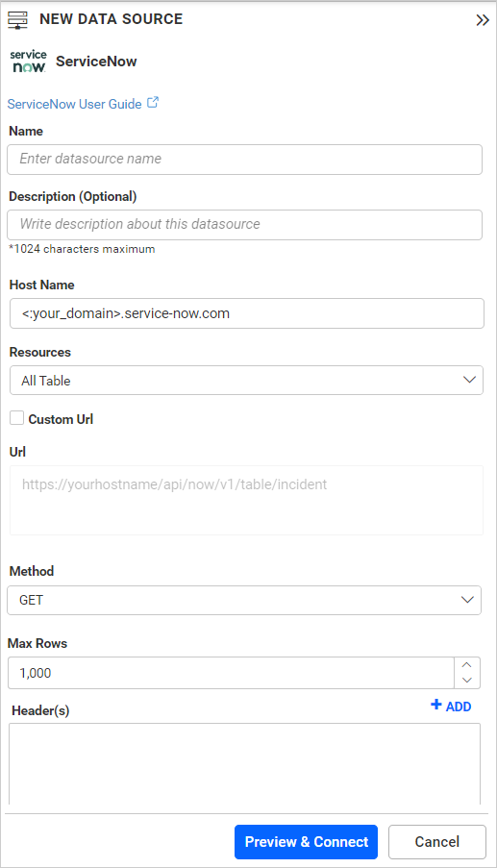Click the Description (Optional) label
The height and width of the screenshot is (868, 497).
tap(73, 196)
